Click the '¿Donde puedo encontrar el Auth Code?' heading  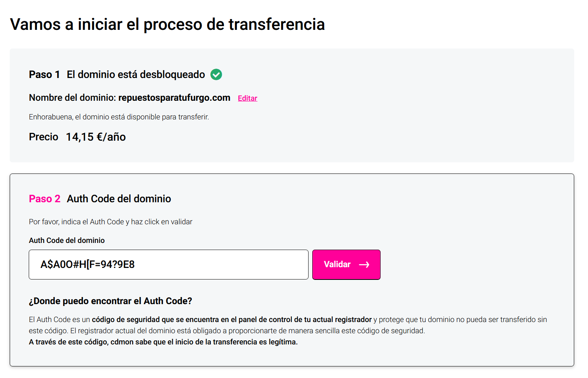(110, 301)
